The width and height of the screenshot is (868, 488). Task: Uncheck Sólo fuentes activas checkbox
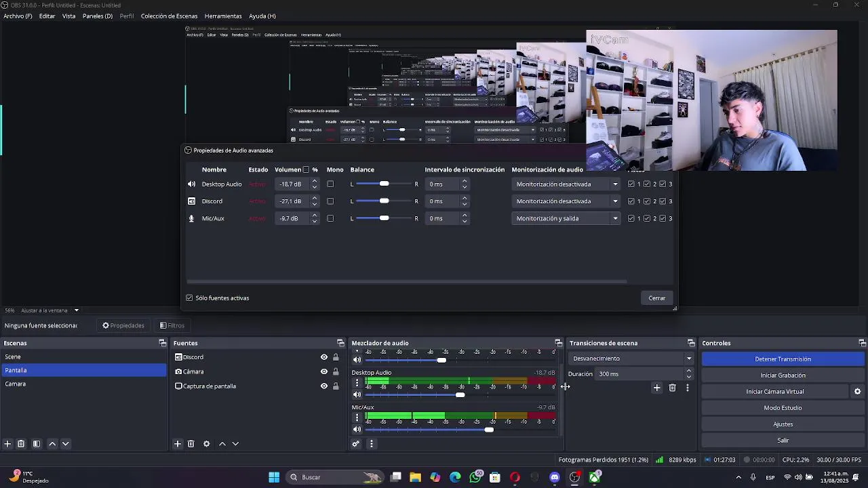(x=189, y=298)
